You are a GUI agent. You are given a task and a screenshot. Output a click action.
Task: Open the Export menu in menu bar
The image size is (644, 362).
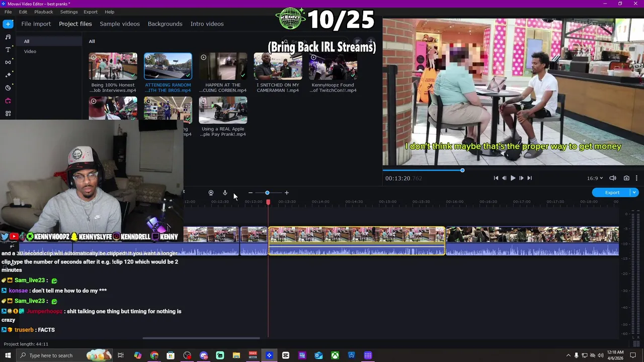(91, 12)
